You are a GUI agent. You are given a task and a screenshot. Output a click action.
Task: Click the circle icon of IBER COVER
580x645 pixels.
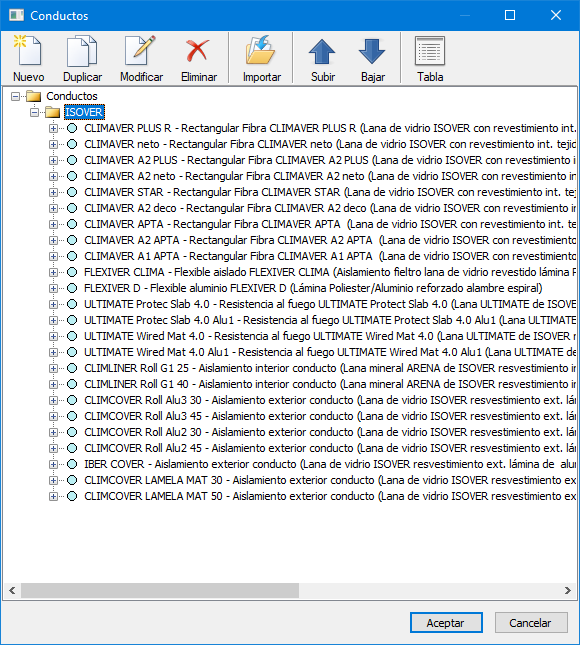[72, 464]
